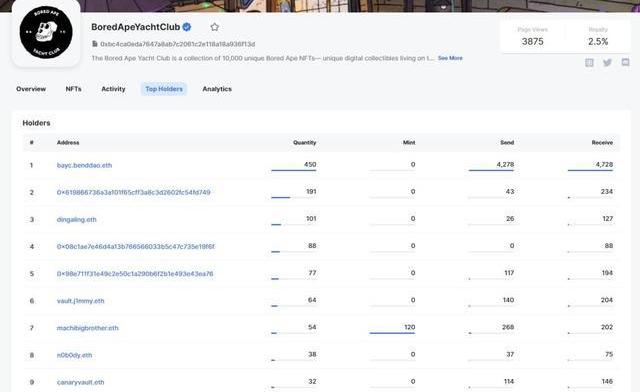Click the Bored Ape Yacht Club logo
640x392 pixels.
click(x=46, y=33)
